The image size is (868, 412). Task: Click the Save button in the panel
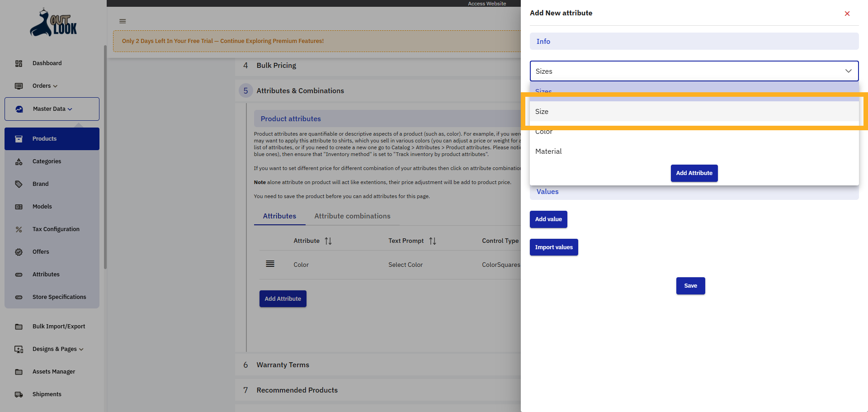click(x=690, y=285)
